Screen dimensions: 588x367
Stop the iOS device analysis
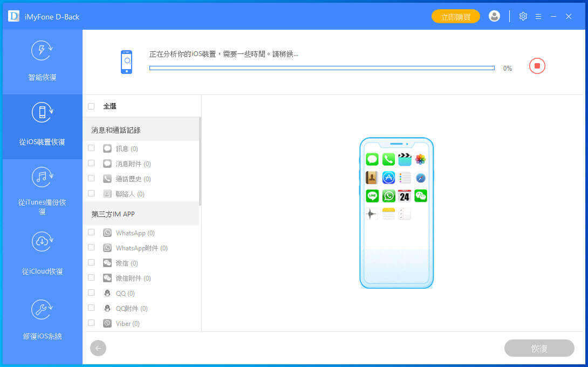coord(537,66)
